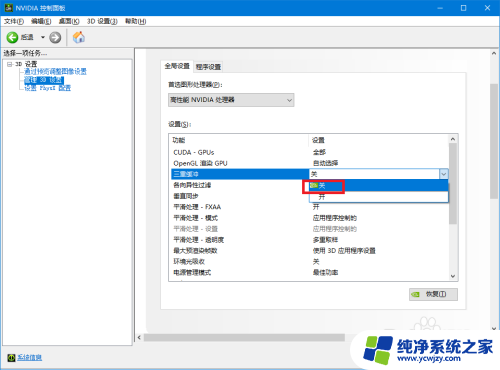
Task: Open the 高性能 NVIDIA 处理器 dropdown
Action: (231, 100)
